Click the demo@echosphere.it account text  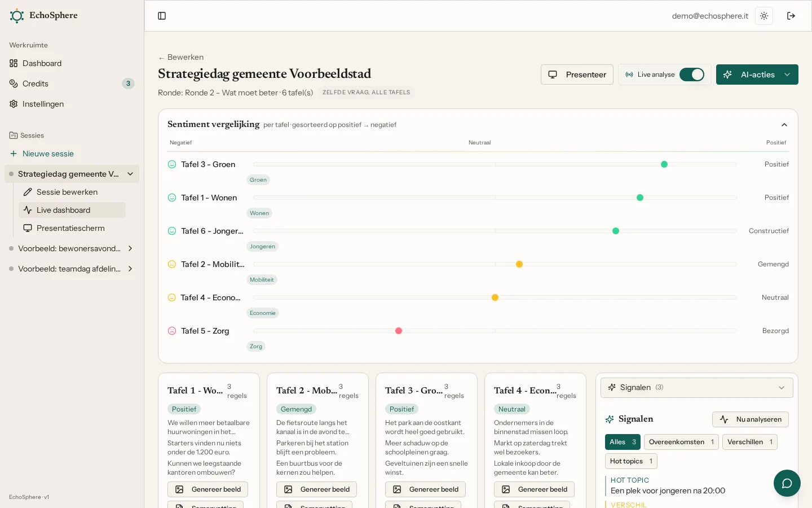(710, 16)
